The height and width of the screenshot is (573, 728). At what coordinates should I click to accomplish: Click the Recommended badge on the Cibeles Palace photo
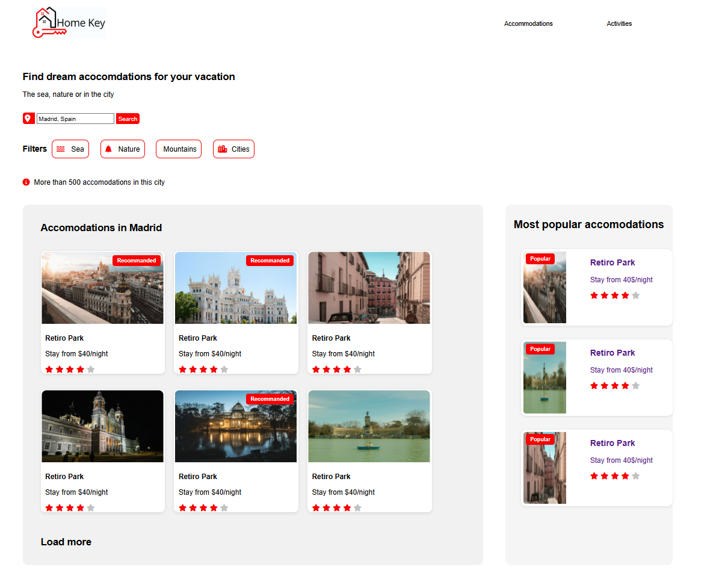click(270, 261)
